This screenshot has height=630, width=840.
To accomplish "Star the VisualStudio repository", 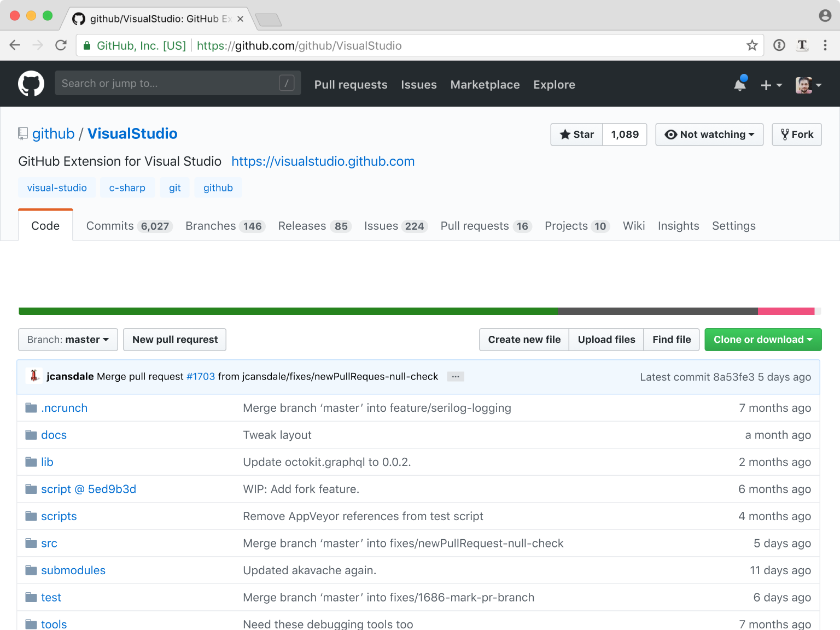I will click(x=576, y=135).
